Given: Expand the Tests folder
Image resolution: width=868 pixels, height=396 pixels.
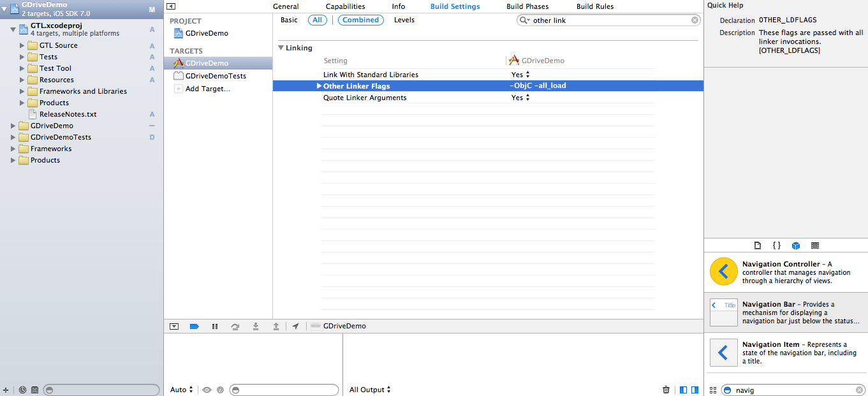Looking at the screenshot, I should (x=22, y=57).
